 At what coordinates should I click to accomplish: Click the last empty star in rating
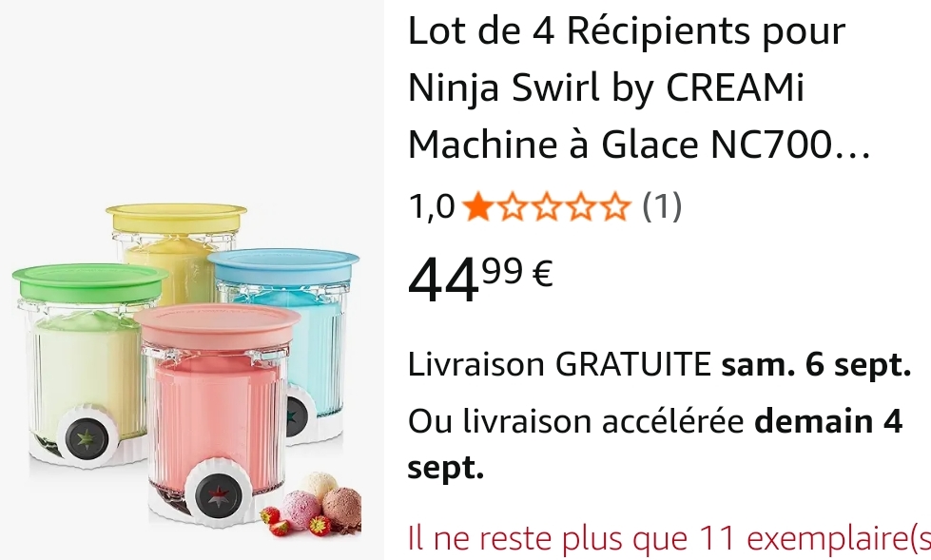(x=615, y=207)
